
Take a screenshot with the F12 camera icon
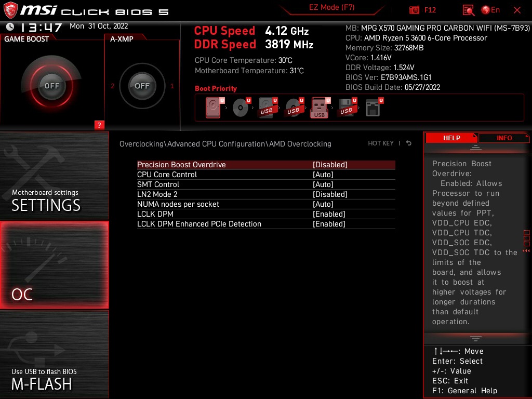[x=414, y=10]
